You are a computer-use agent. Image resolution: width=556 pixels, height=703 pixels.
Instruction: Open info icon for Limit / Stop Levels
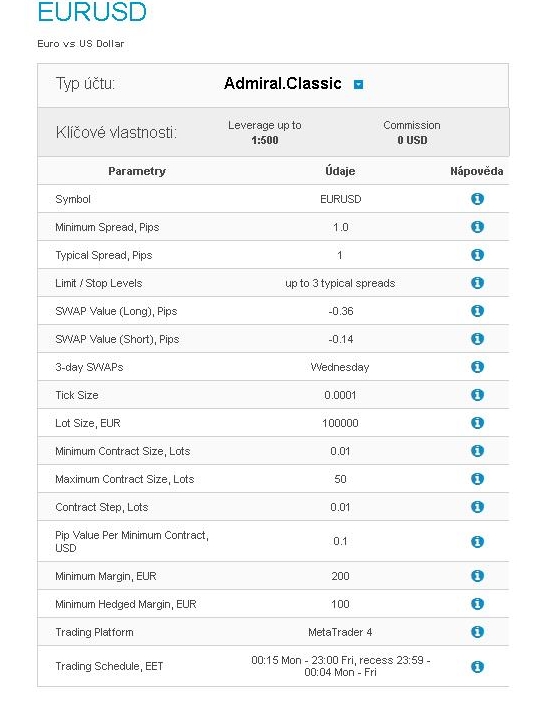[477, 283]
